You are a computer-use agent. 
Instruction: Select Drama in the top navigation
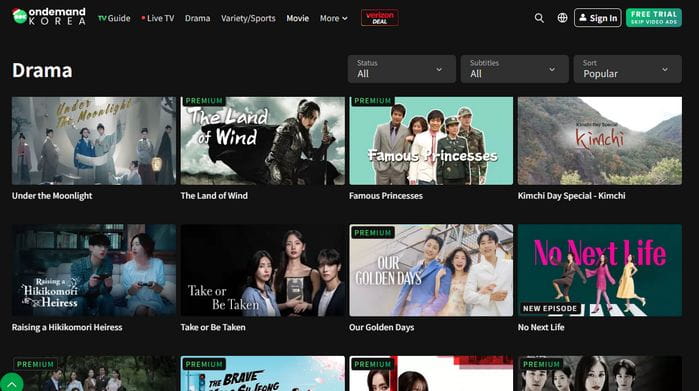[197, 18]
